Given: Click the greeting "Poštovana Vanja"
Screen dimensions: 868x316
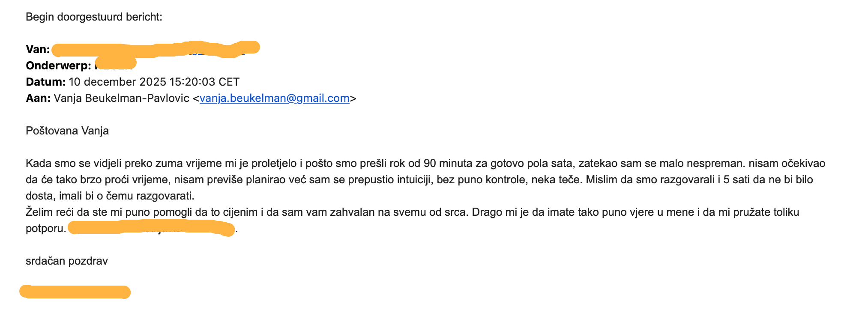Looking at the screenshot, I should click(67, 131).
